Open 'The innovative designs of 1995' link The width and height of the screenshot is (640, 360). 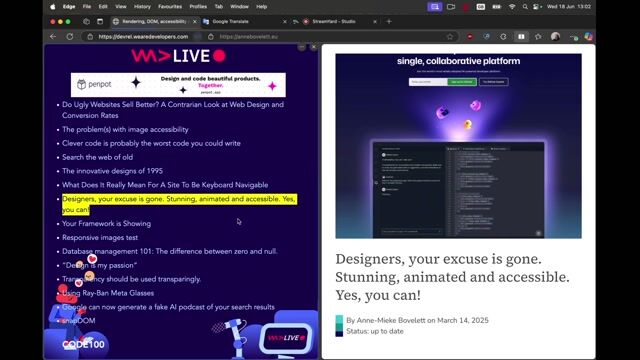[x=112, y=171]
